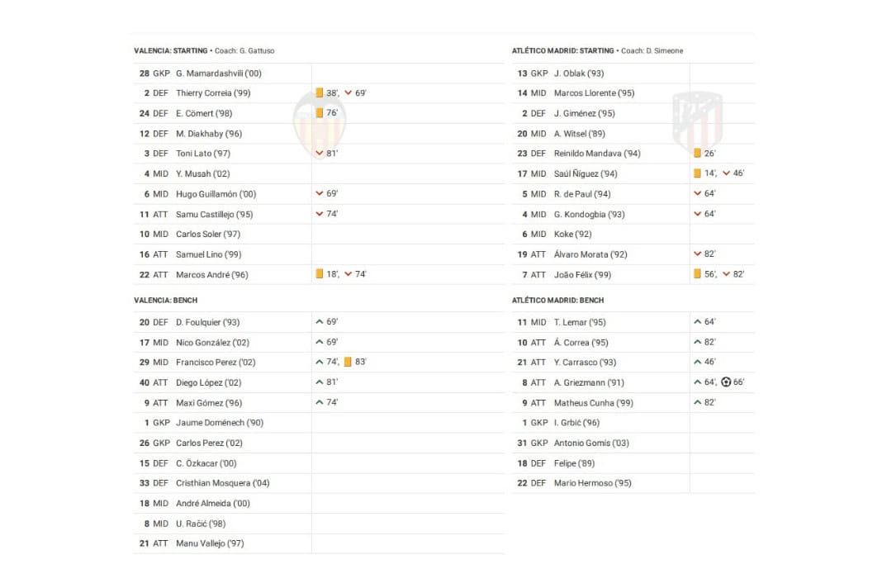882x588 pixels.
Task: Click the Atlético Madrid: Starting header
Action: point(562,51)
